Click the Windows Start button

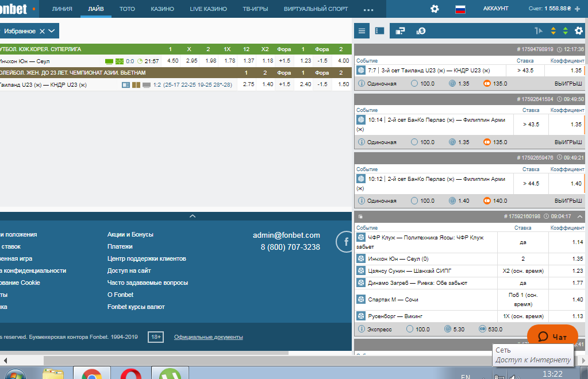coord(15,374)
